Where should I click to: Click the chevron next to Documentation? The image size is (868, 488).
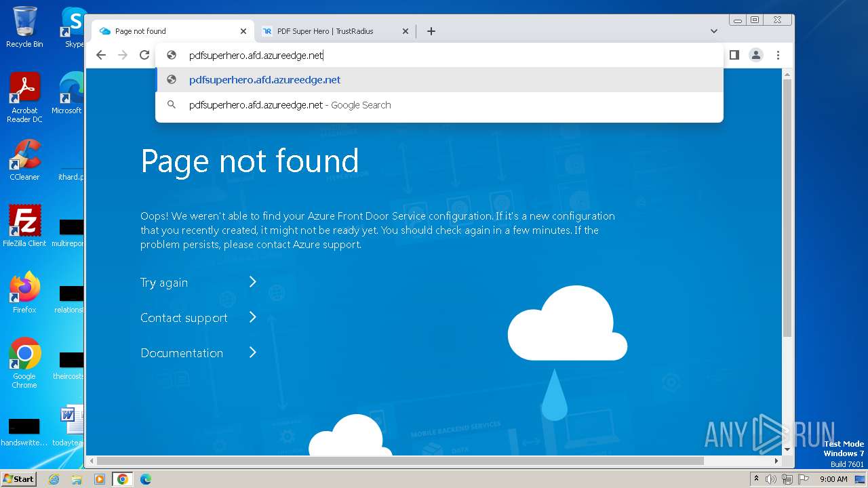(x=252, y=352)
